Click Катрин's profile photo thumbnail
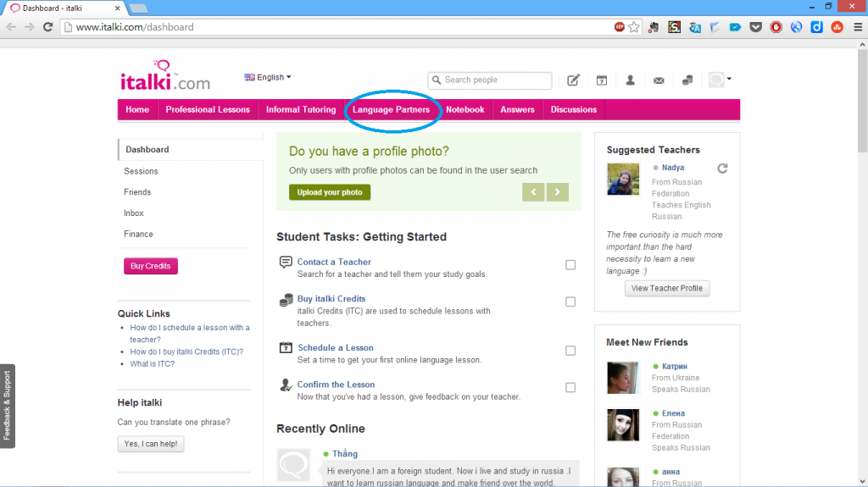 (623, 378)
